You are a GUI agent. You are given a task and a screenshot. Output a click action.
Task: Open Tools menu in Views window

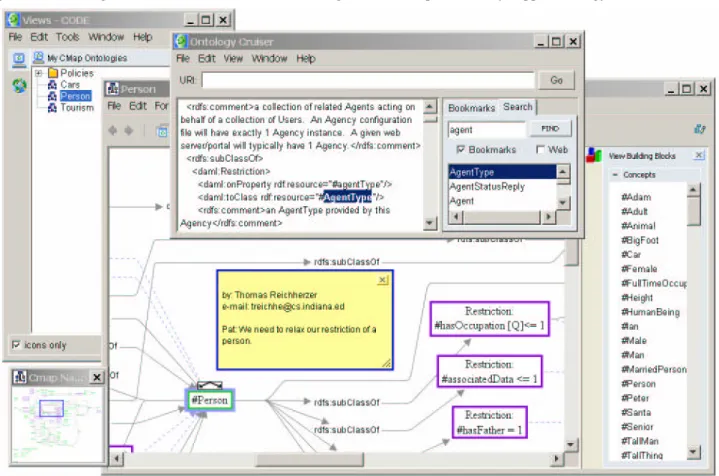67,37
